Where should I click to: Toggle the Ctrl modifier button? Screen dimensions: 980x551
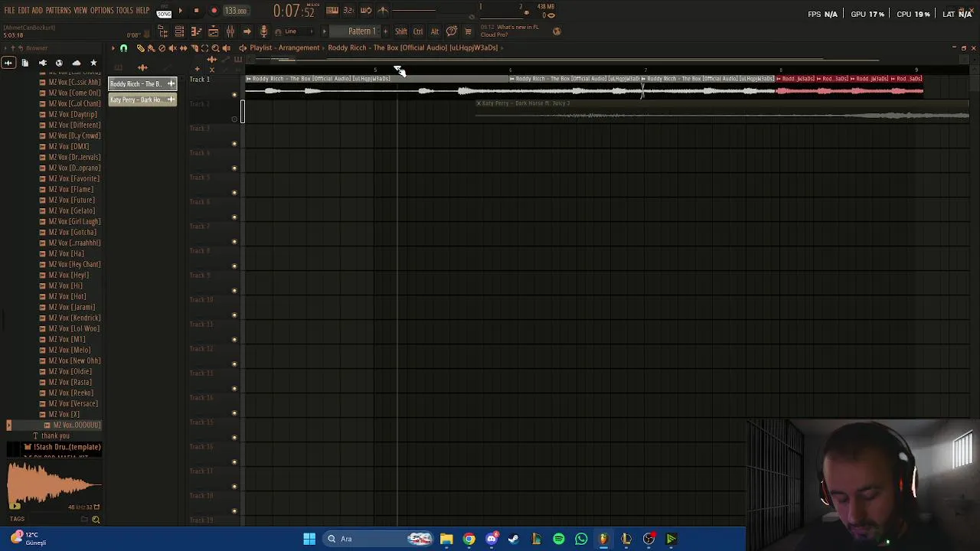point(418,31)
